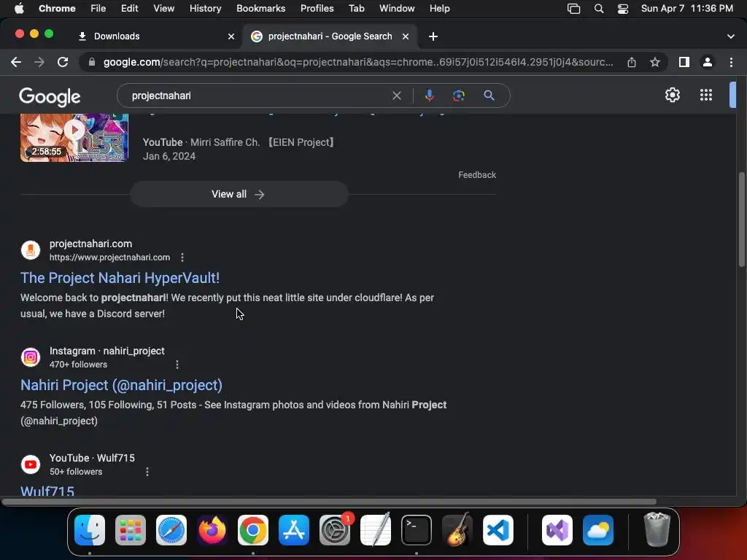The height and width of the screenshot is (560, 747).
Task: Launch Firefox from the Dock
Action: point(212,530)
